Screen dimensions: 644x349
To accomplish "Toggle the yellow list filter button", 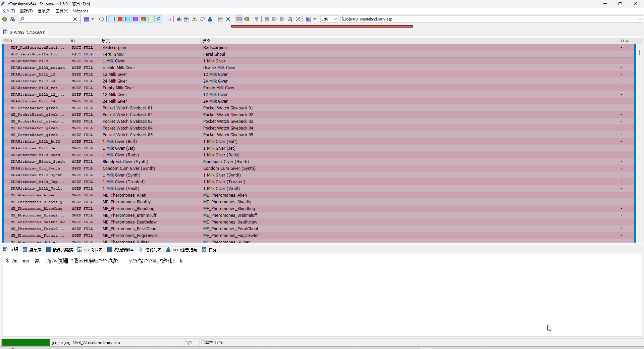I will coord(151,19).
